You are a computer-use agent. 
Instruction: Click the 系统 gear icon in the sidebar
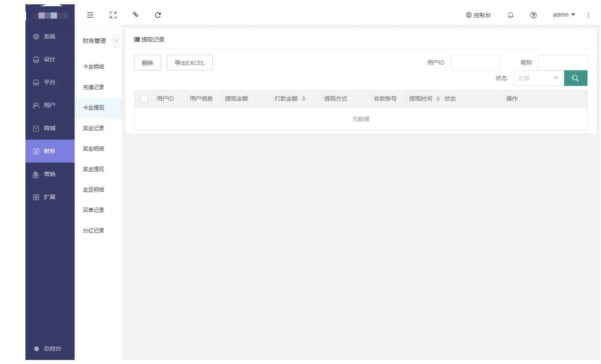[x=36, y=37]
